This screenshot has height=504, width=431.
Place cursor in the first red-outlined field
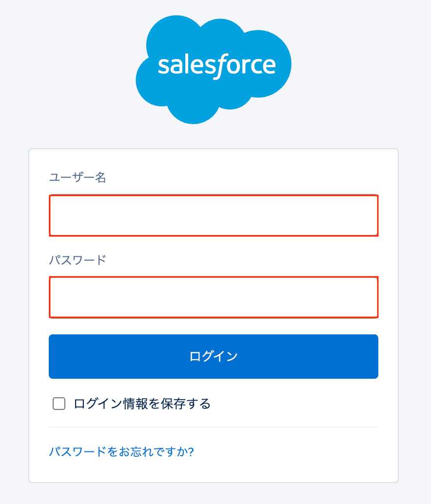[x=214, y=215]
